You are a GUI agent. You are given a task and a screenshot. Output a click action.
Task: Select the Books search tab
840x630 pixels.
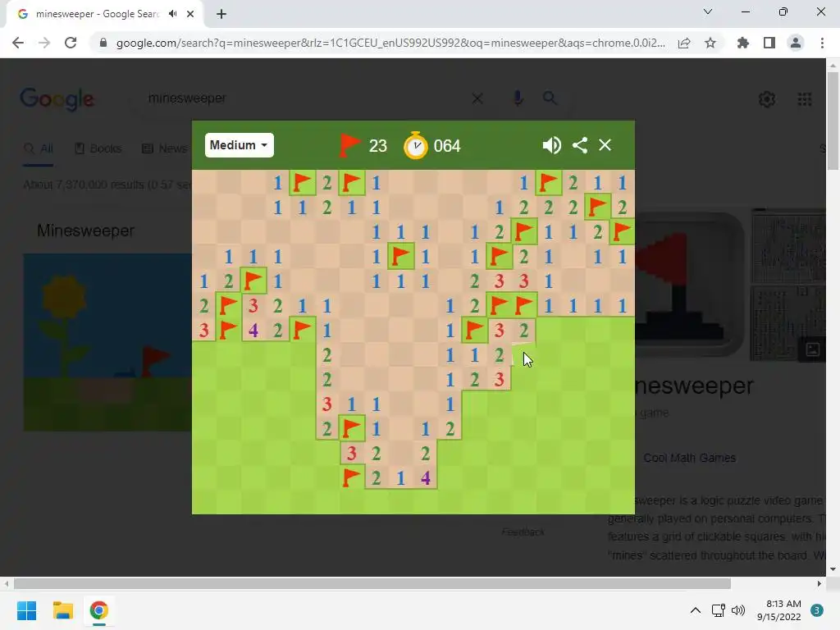[98, 148]
